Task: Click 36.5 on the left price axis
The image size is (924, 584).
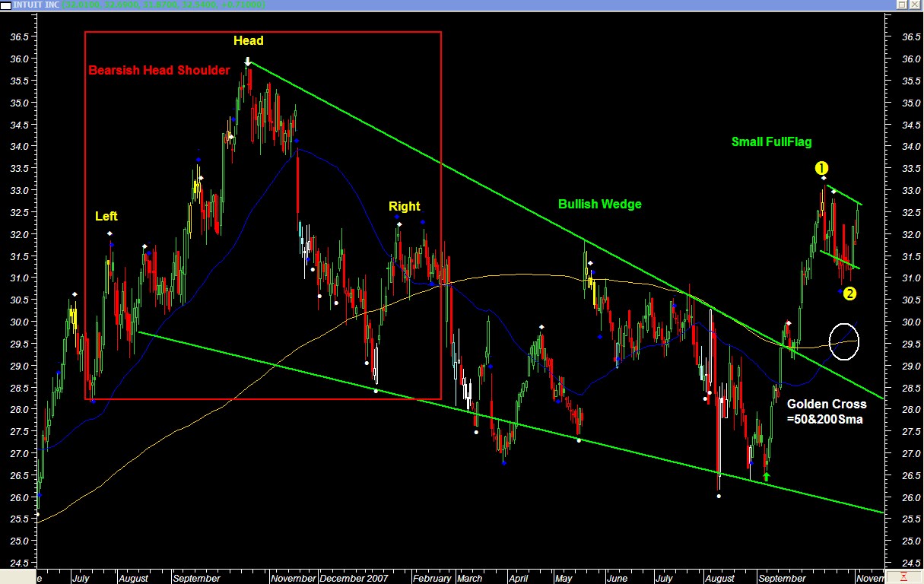Action: click(x=20, y=36)
